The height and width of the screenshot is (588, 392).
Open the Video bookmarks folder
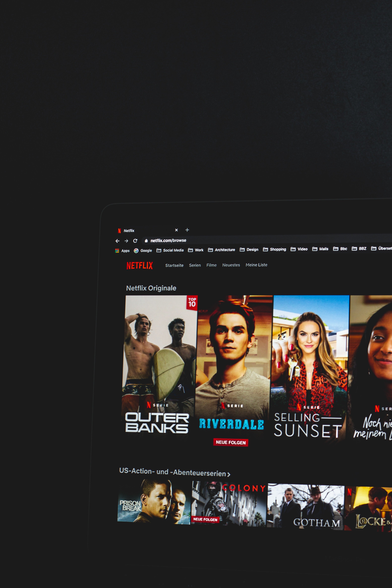(x=302, y=249)
